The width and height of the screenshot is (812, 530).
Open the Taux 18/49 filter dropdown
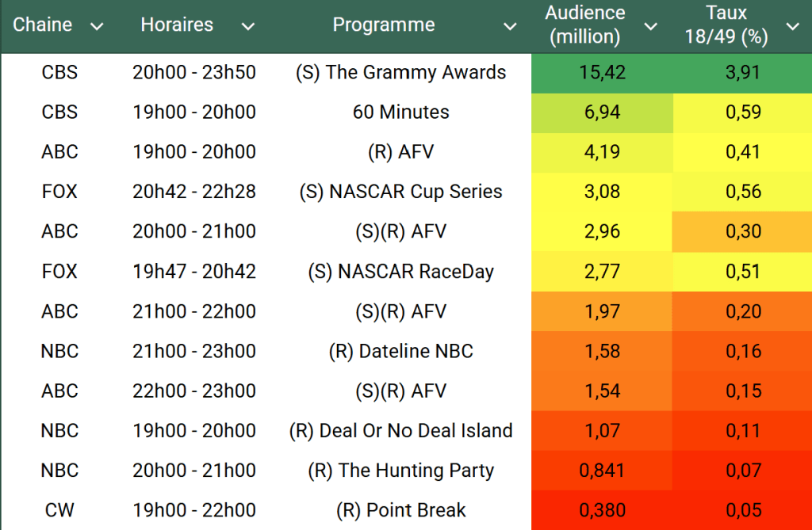click(x=792, y=26)
